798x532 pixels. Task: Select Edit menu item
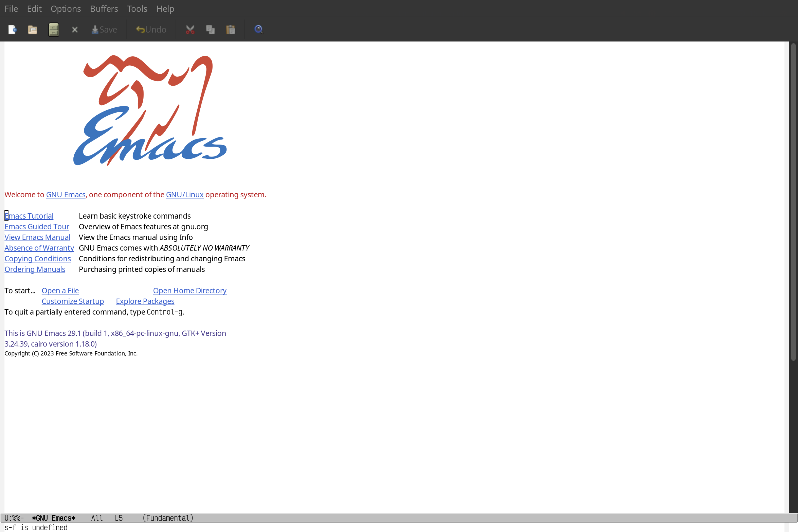(34, 8)
